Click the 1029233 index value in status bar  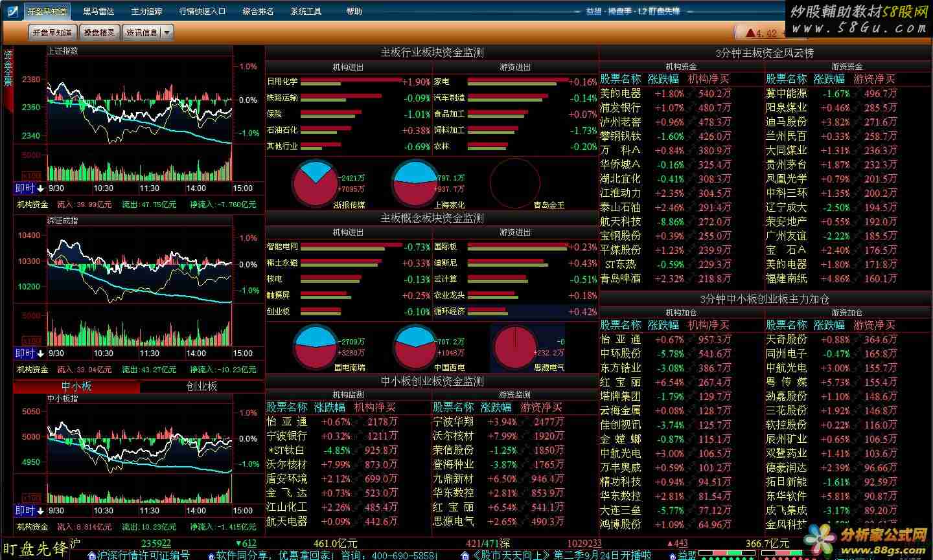pyautogui.click(x=584, y=544)
